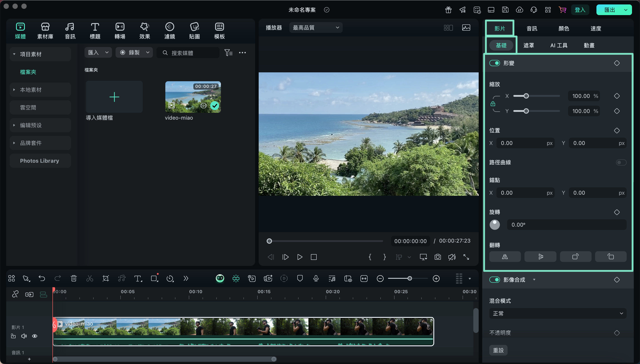Click the crop tool in the timeline toolbar
Viewport: 640px width, 364px height.
pos(106,278)
